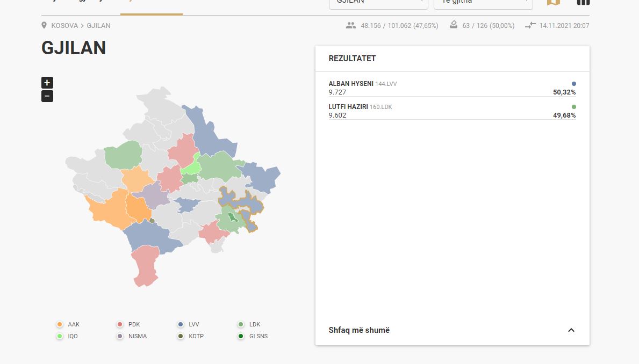
Task: Click the 50,32% result percentage
Action: (x=564, y=92)
